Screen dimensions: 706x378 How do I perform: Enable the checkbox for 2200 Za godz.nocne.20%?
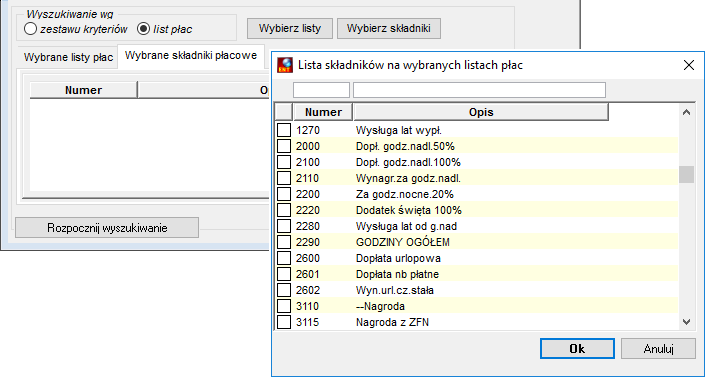point(284,194)
